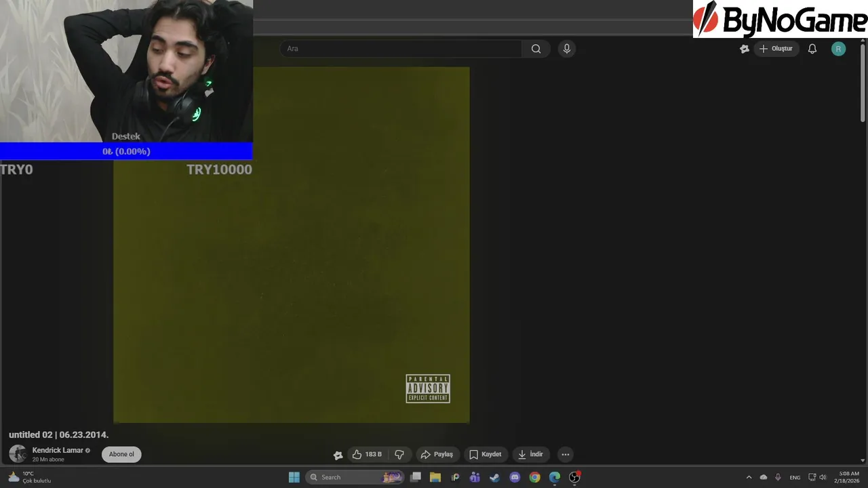The image size is (868, 488).
Task: Click the Destek support progress bar
Action: coord(126,151)
